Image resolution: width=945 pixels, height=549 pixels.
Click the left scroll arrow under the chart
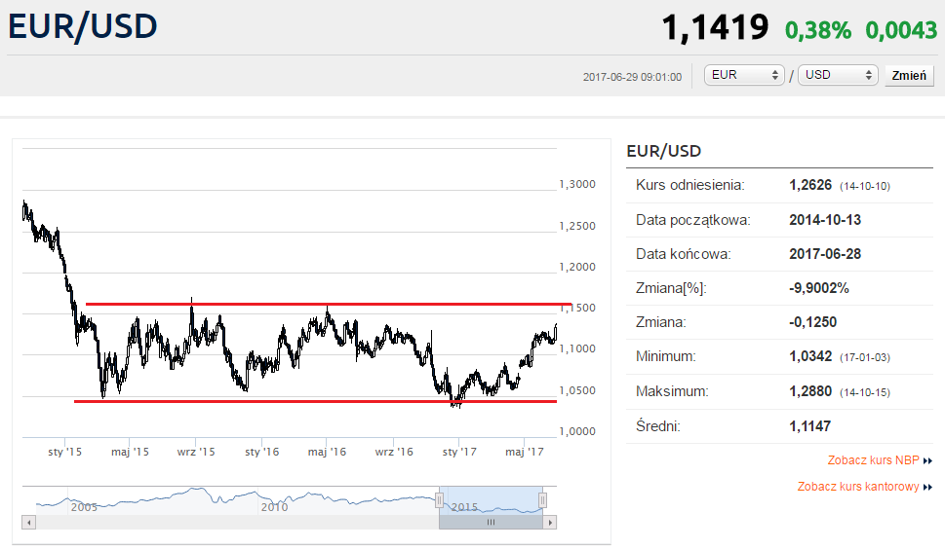click(x=29, y=522)
